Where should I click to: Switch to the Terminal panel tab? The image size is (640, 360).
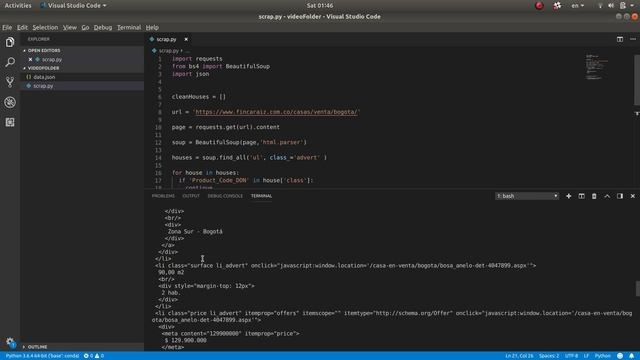(x=261, y=196)
